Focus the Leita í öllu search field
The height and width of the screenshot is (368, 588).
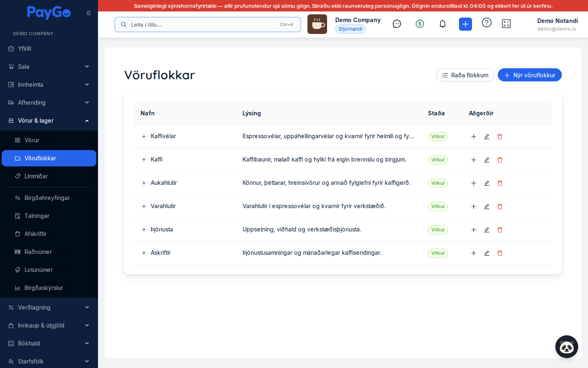pyautogui.click(x=207, y=25)
